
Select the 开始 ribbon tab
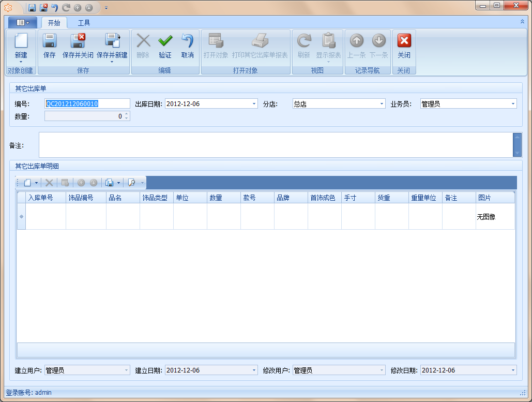54,23
